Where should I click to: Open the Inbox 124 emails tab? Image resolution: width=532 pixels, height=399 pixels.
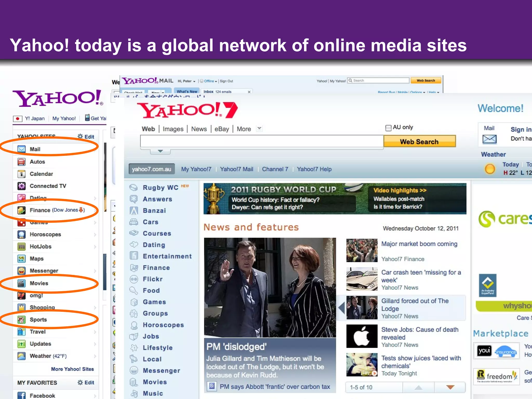click(x=227, y=91)
